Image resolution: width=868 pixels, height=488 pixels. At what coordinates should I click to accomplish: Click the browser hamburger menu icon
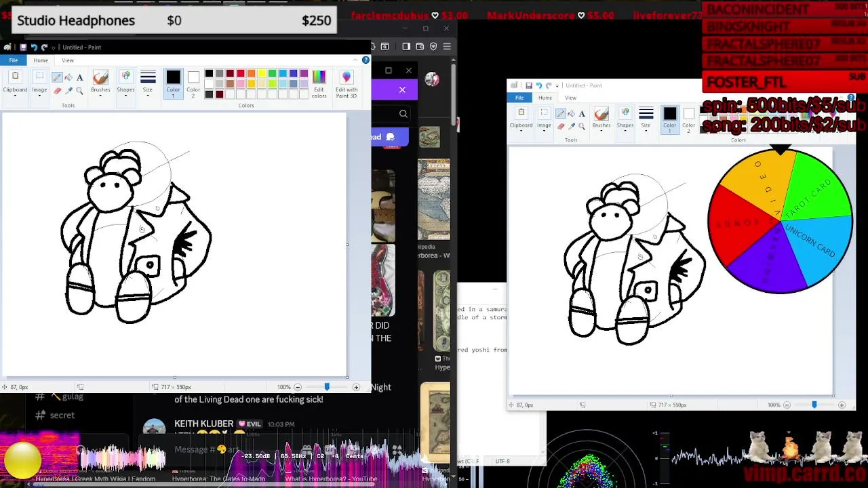point(447,46)
